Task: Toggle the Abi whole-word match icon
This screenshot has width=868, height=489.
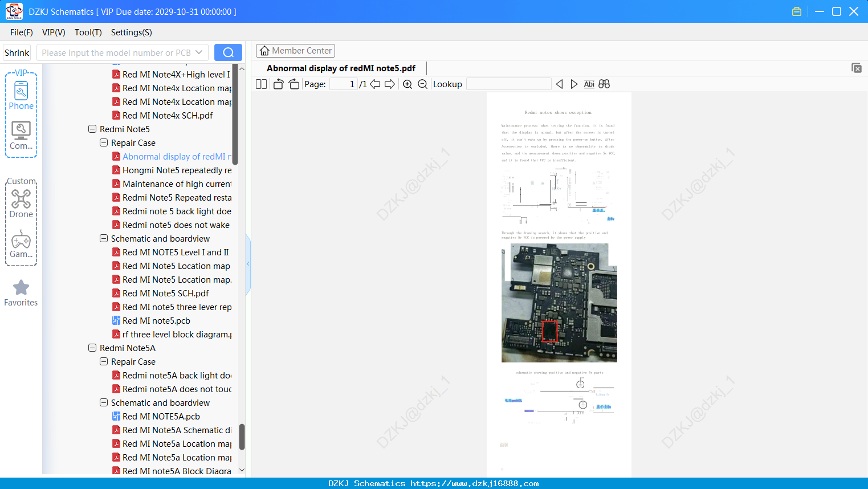Action: 589,84
